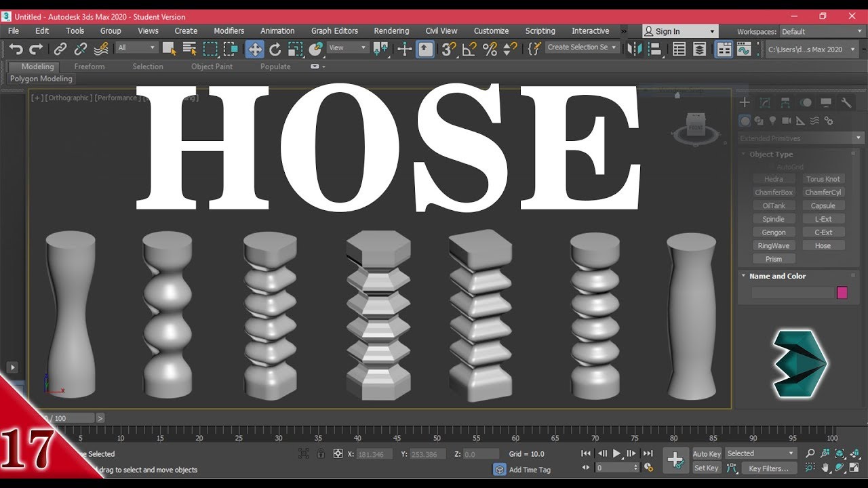This screenshot has width=868, height=488.
Task: Click the Key Filters button
Action: click(769, 468)
